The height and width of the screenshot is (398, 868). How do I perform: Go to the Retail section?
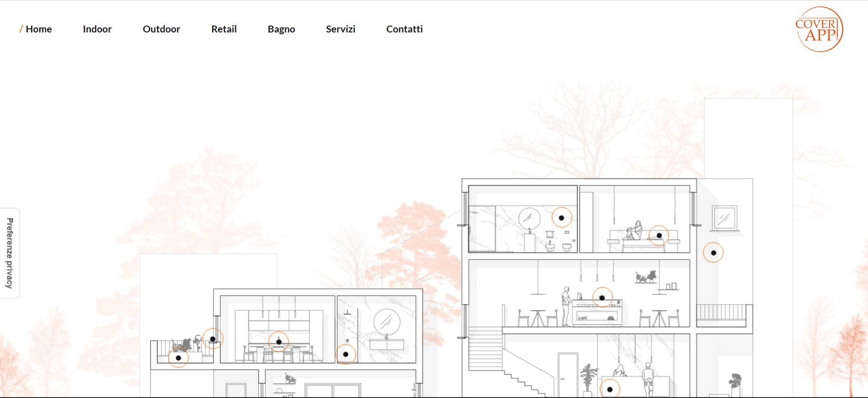click(x=224, y=29)
